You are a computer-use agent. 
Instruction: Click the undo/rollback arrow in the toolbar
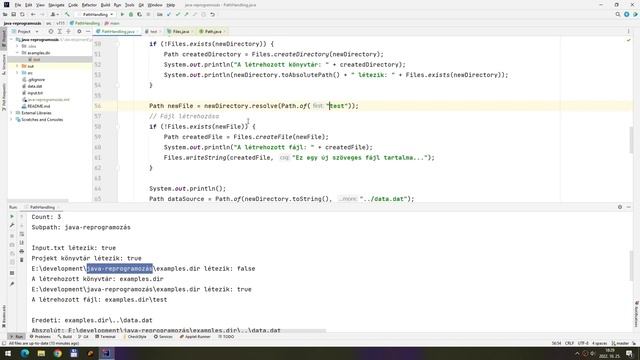212,14
